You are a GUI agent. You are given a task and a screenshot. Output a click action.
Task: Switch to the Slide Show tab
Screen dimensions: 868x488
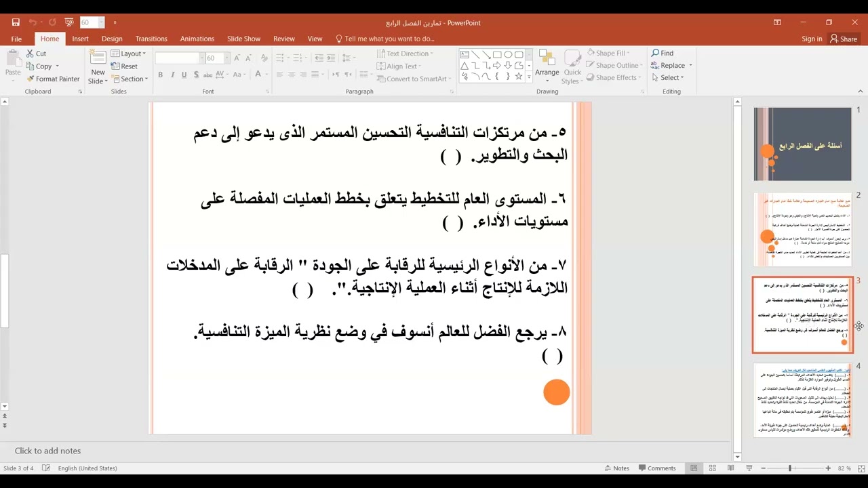click(243, 39)
